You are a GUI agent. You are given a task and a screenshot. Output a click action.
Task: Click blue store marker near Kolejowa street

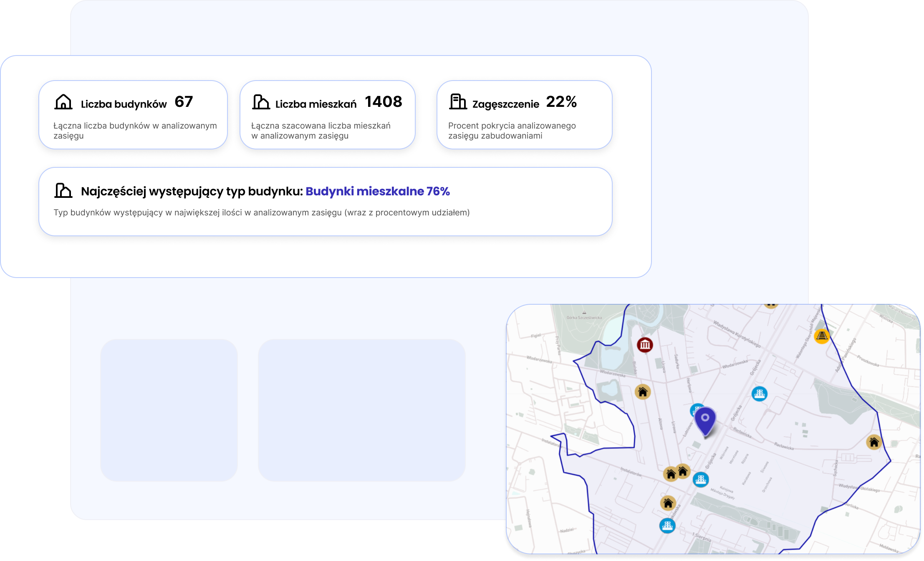tap(701, 479)
